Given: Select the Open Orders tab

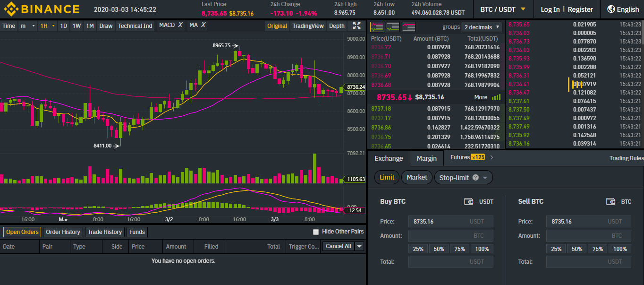Looking at the screenshot, I should tap(22, 232).
